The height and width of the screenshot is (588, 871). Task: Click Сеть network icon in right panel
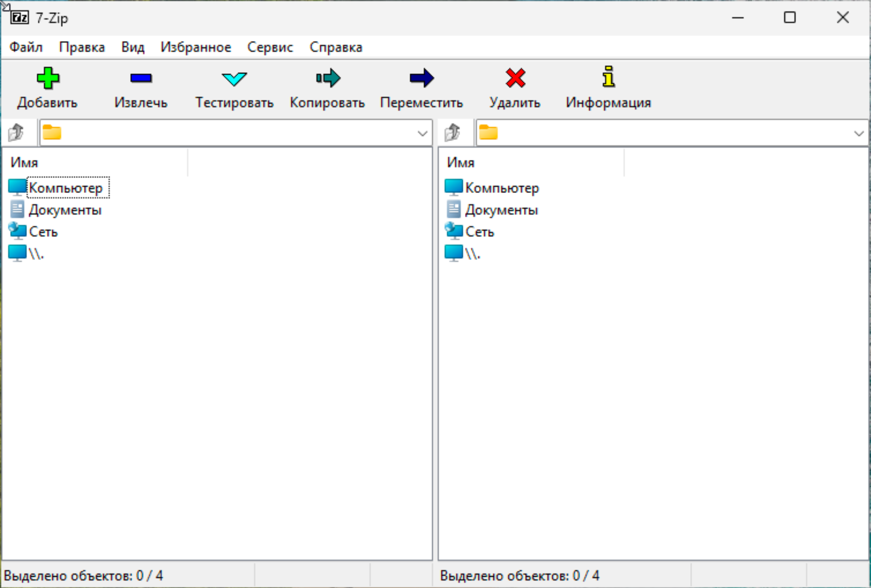click(x=453, y=231)
